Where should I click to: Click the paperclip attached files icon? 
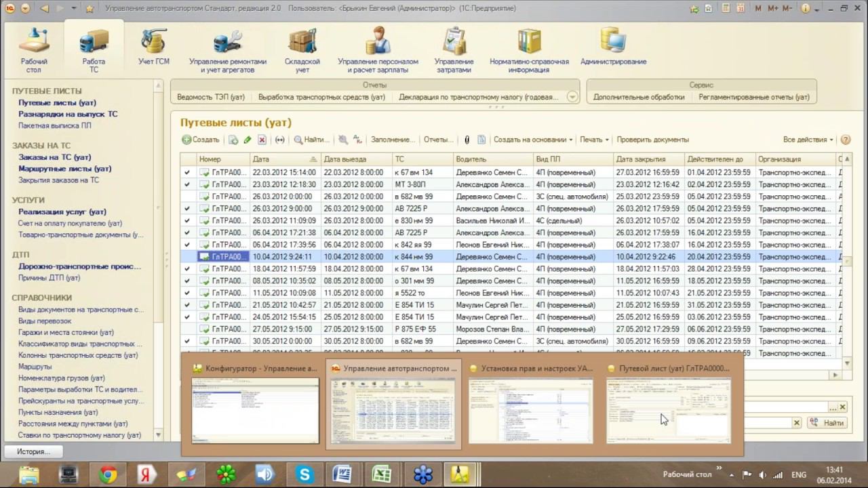pos(467,140)
